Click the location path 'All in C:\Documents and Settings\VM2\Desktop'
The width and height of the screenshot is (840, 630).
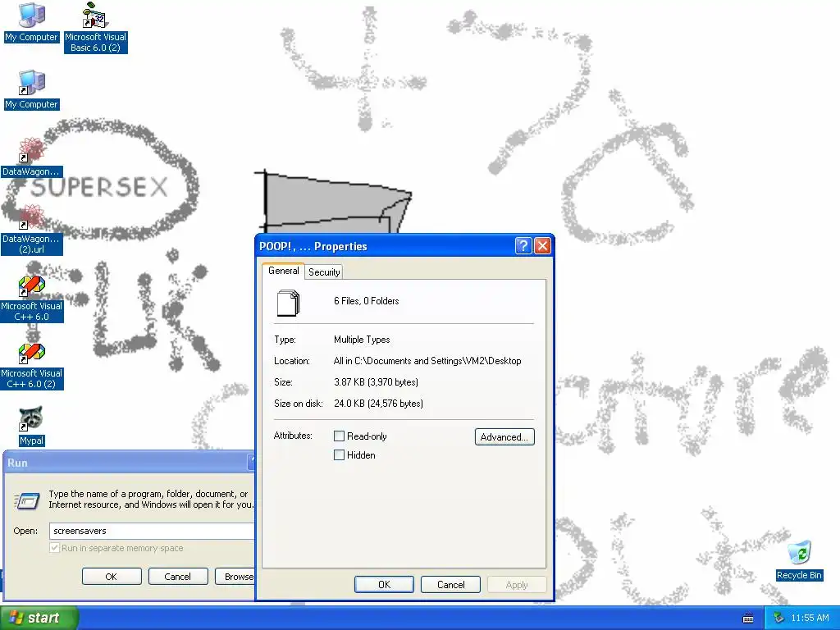coord(427,361)
